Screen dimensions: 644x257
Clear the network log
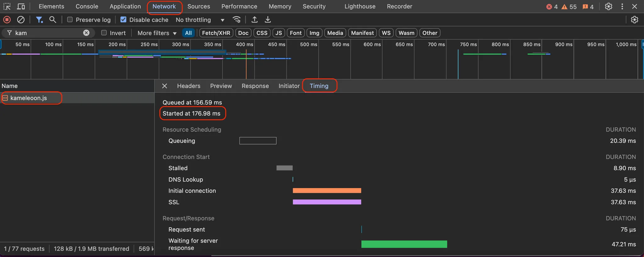click(x=21, y=20)
